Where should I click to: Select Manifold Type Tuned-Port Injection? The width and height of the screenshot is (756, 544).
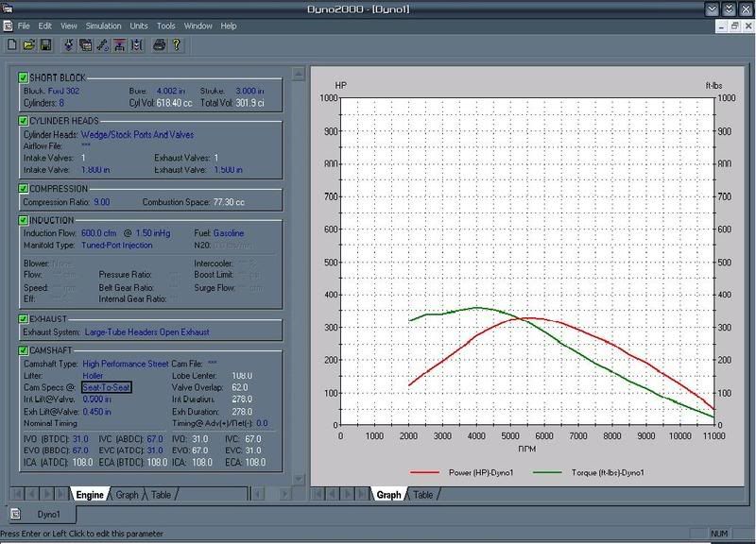(116, 246)
